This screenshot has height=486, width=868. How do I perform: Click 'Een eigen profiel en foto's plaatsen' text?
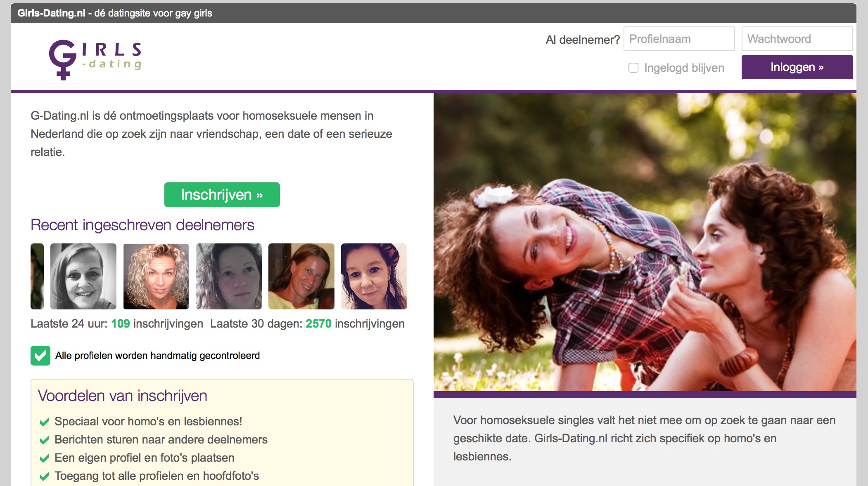[145, 458]
